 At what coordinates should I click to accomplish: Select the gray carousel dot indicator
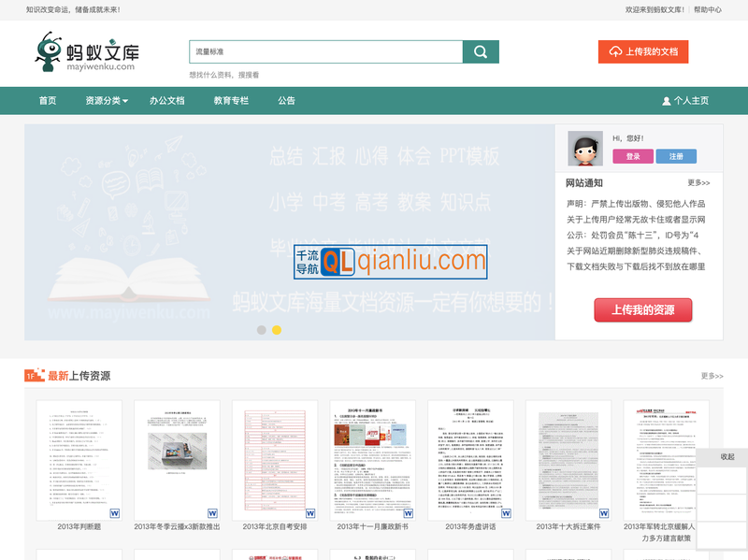point(262,330)
